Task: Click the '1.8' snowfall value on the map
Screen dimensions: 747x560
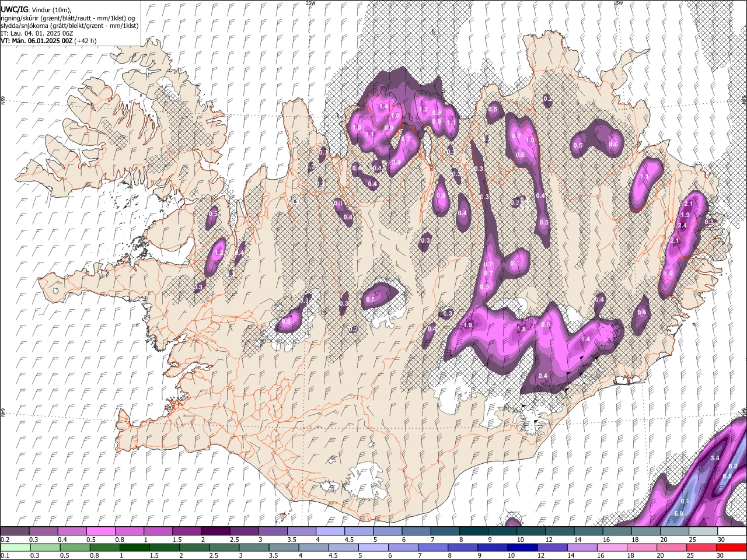Action: point(522,329)
